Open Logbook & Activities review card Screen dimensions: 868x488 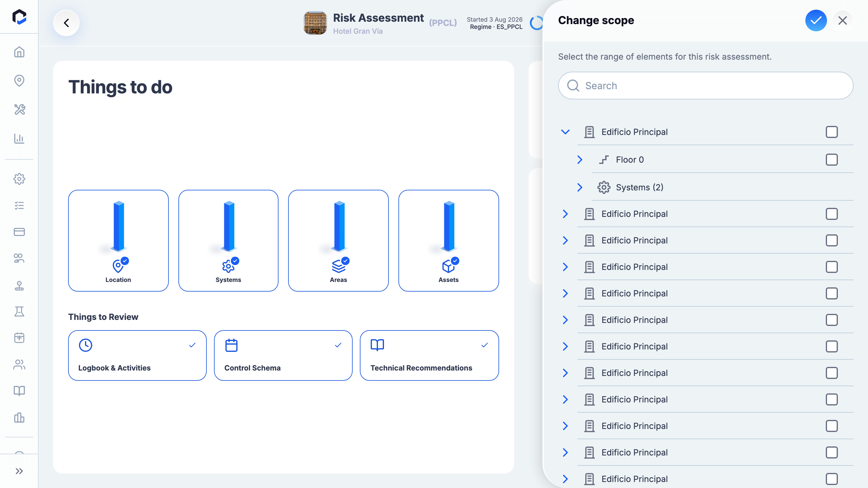137,355
